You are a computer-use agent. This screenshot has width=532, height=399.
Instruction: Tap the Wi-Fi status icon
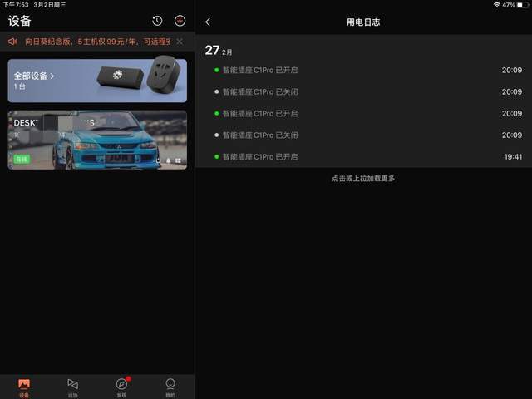point(497,5)
